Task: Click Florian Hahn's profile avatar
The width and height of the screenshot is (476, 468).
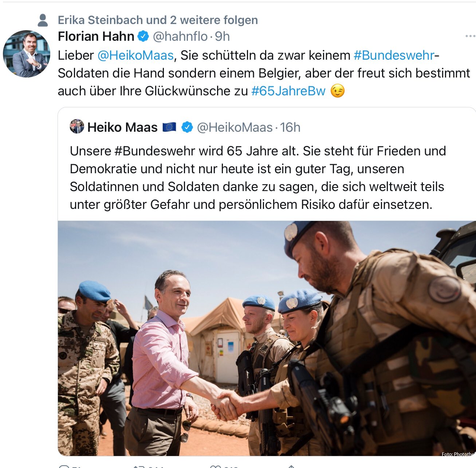Action: [26, 54]
